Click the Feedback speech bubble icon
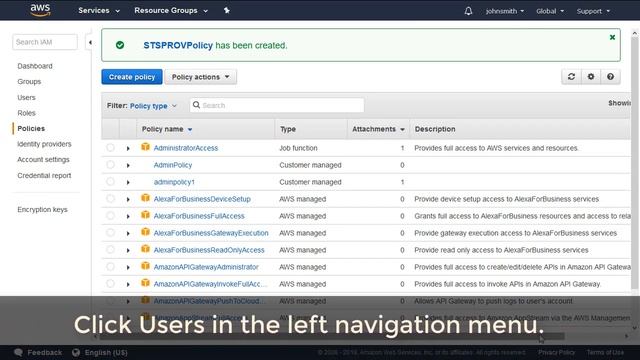This screenshot has width=640, height=360. pos(18,352)
